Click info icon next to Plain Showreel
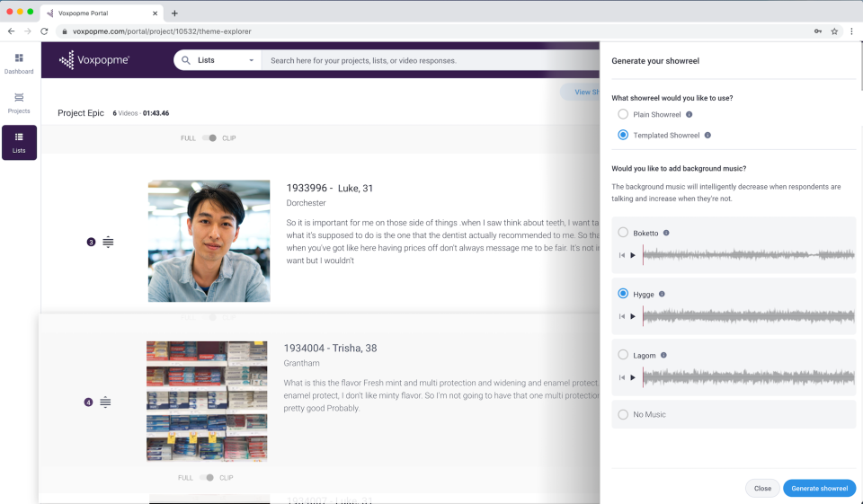The width and height of the screenshot is (863, 504). pos(690,114)
